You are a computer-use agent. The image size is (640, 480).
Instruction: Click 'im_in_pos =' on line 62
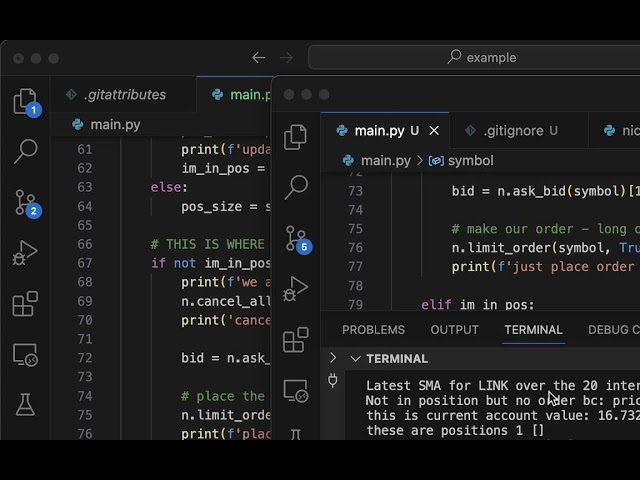[223, 168]
